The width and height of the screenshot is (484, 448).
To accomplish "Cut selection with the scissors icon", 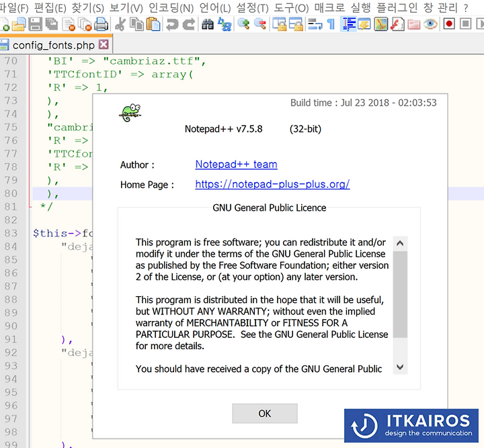I will tap(120, 24).
